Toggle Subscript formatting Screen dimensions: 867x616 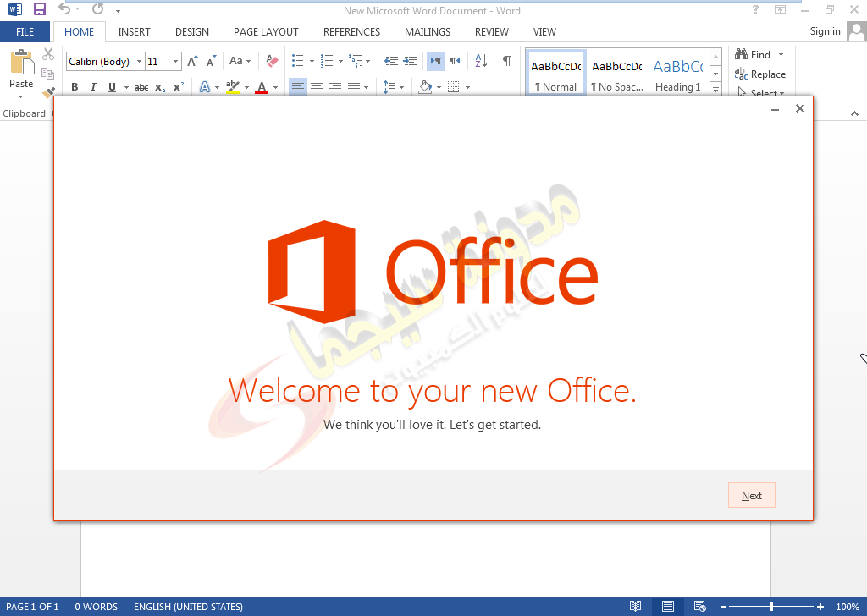click(160, 87)
